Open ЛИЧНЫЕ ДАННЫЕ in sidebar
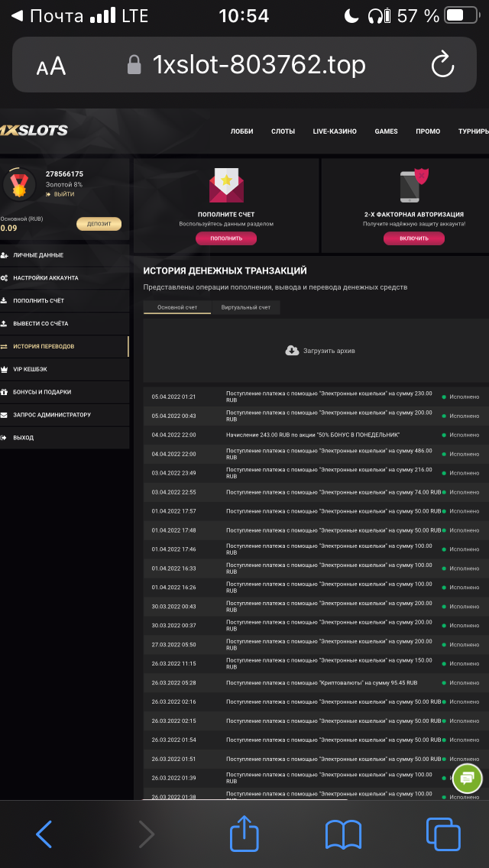489x868 pixels. pyautogui.click(x=38, y=255)
